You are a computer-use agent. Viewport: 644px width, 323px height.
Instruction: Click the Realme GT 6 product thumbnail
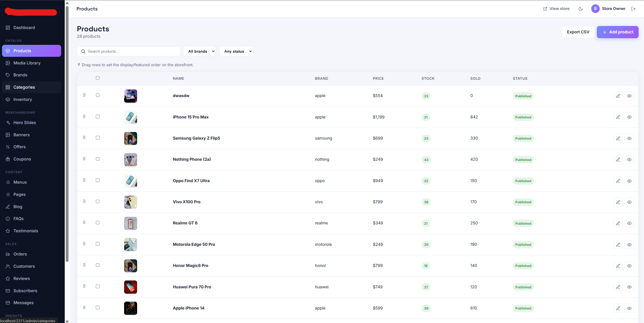click(x=130, y=223)
